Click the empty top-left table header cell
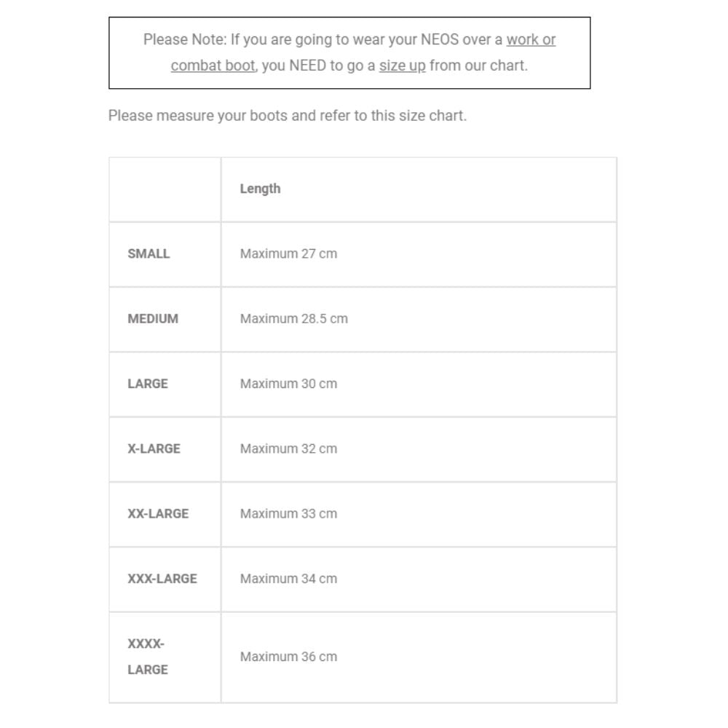This screenshot has height=728, width=728. tap(165, 189)
